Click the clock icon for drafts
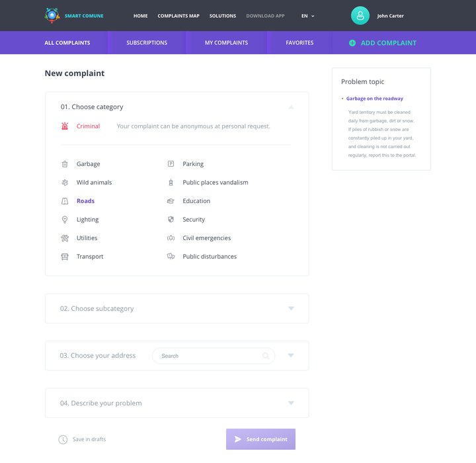Screen dimensions: 476x463 (x=63, y=439)
